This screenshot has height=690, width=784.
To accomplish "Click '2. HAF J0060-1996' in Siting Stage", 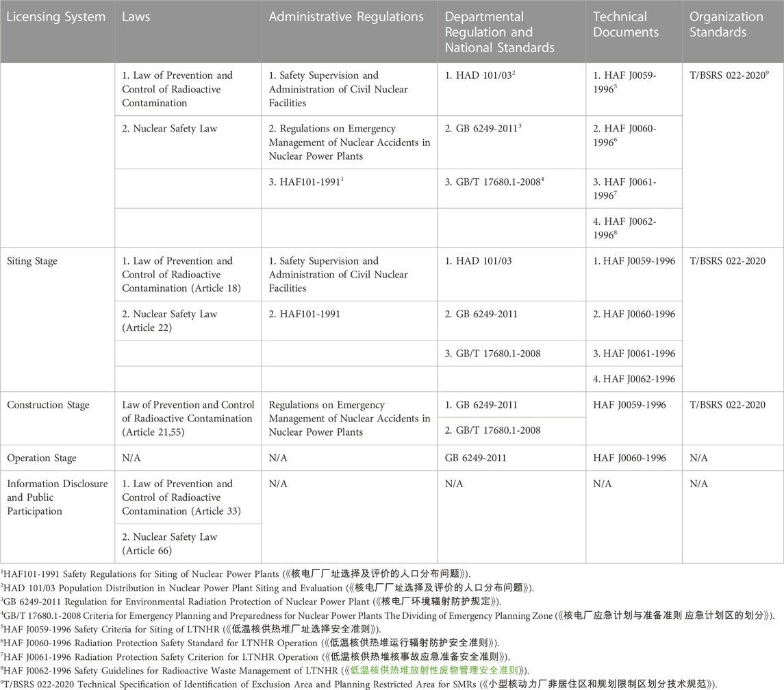I will 634,315.
